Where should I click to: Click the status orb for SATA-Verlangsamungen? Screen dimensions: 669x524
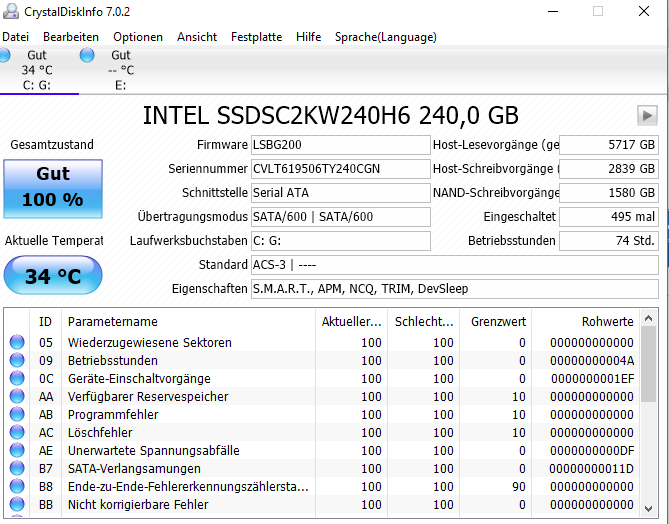click(17, 468)
